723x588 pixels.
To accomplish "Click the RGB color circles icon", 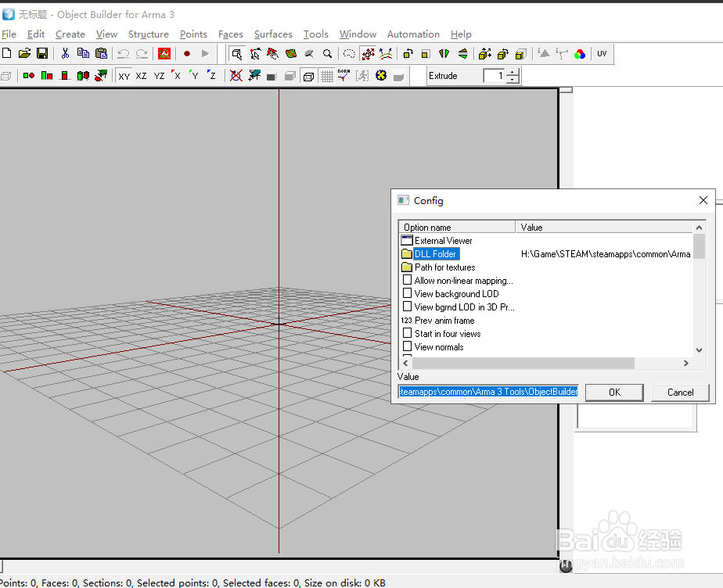I will (580, 54).
